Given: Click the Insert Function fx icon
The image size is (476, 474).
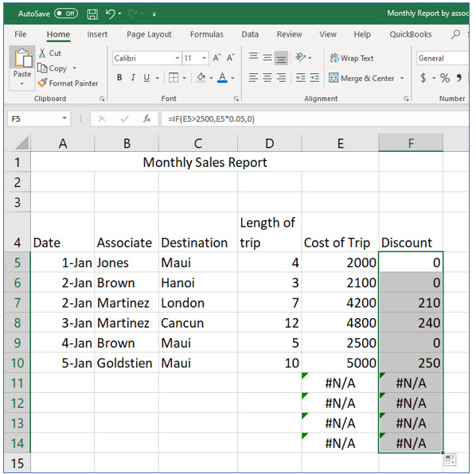Looking at the screenshot, I should (x=147, y=118).
